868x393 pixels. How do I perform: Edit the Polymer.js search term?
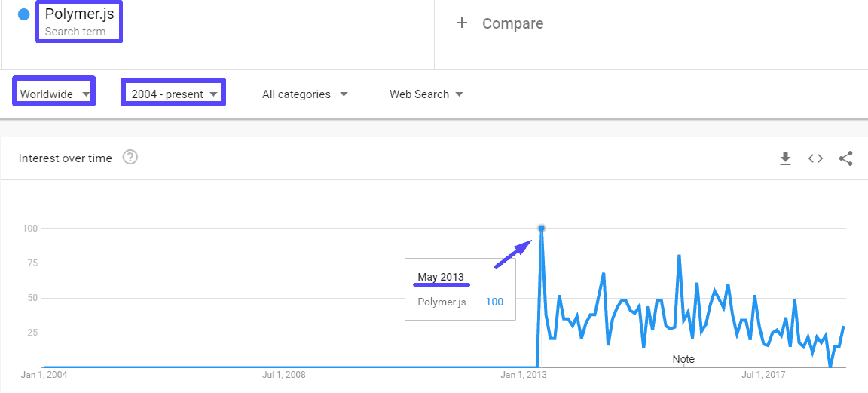pos(79,14)
